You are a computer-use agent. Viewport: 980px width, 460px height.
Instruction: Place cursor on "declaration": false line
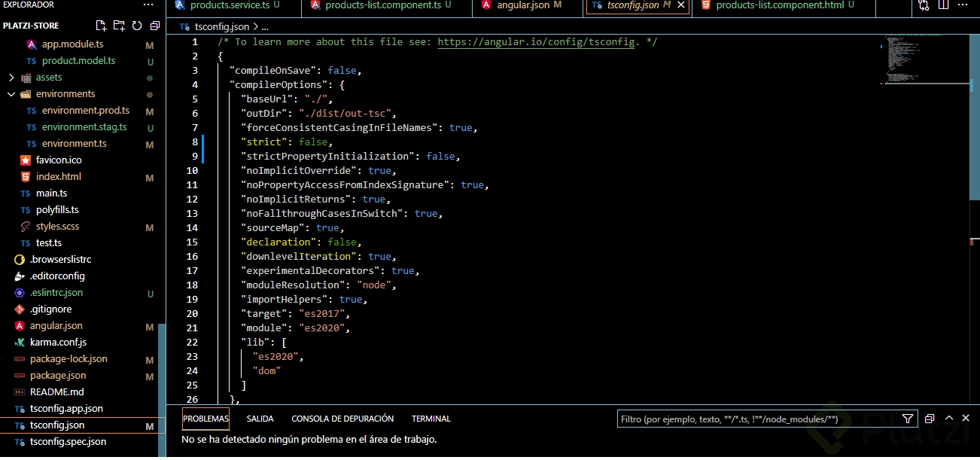click(301, 242)
